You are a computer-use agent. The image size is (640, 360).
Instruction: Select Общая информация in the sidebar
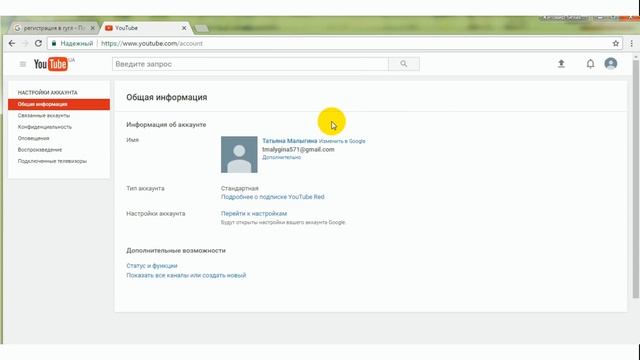click(x=59, y=104)
